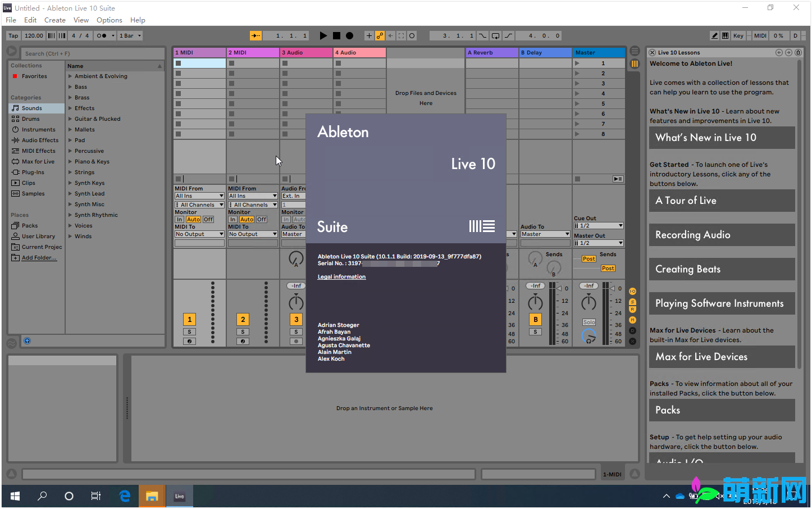Toggle the Follow button in transport
Screen dimensions: 812x509
tap(256, 35)
